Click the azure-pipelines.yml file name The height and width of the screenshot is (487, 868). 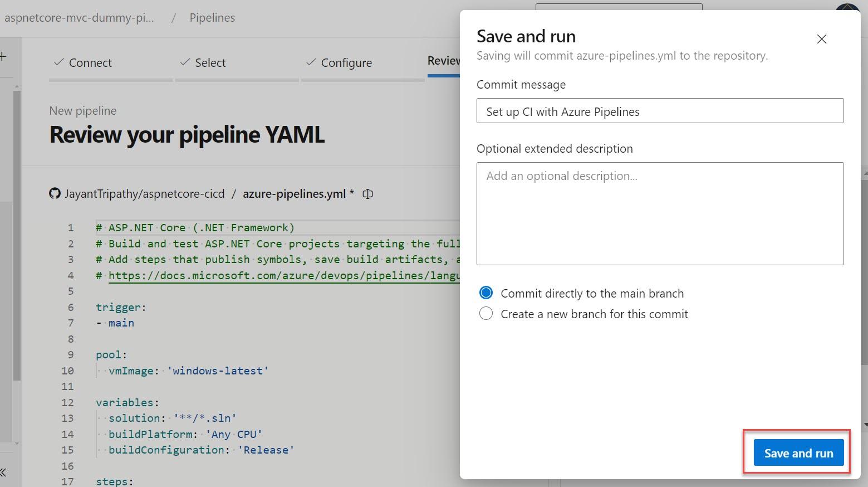click(x=294, y=194)
